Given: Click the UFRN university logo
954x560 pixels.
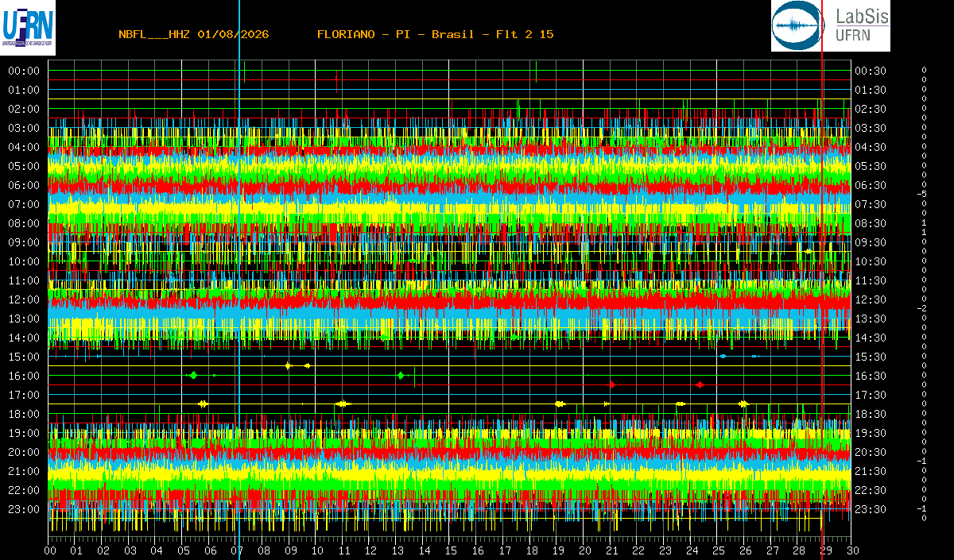Looking at the screenshot, I should pos(28,27).
